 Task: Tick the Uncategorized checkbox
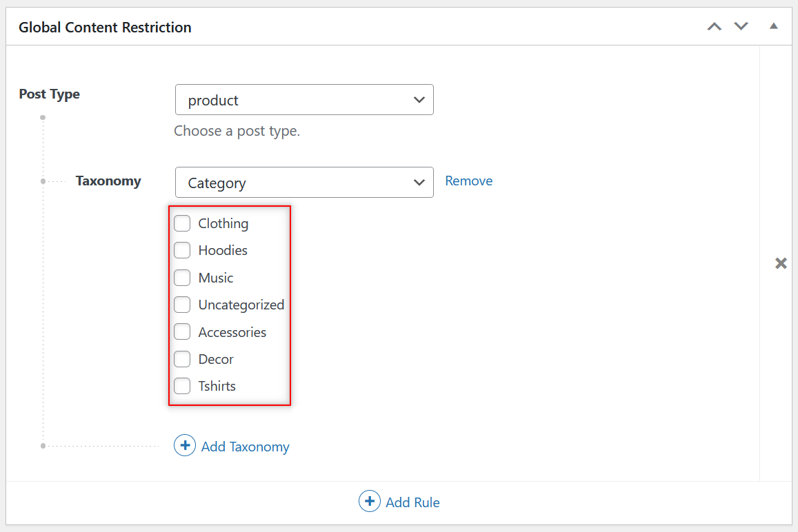tap(182, 305)
